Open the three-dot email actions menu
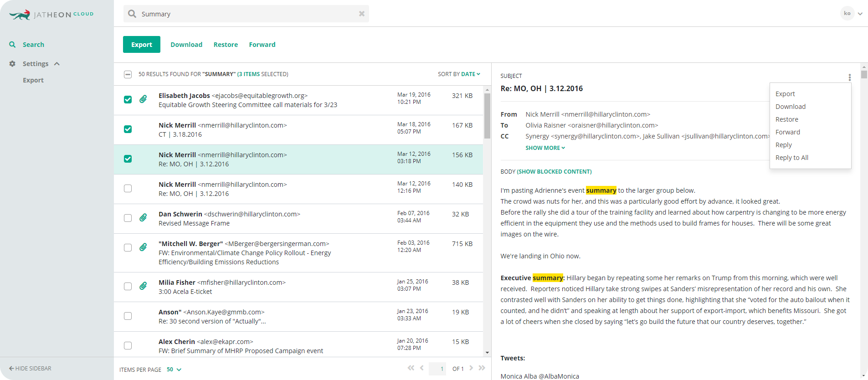 pyautogui.click(x=849, y=77)
